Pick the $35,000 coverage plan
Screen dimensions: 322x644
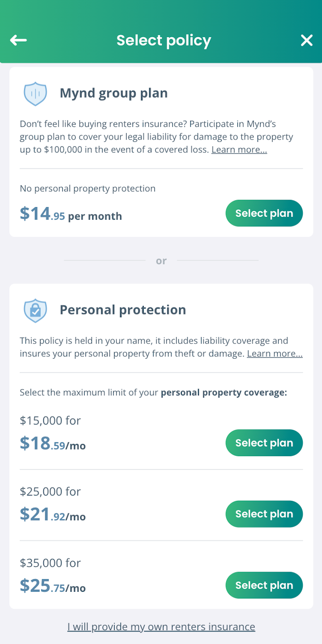coord(264,585)
